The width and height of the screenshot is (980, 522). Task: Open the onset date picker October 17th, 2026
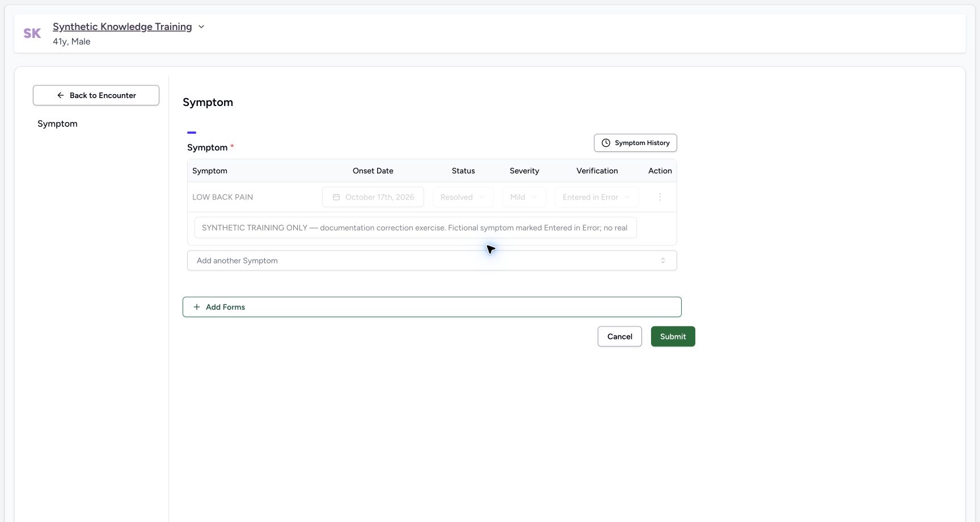373,197
